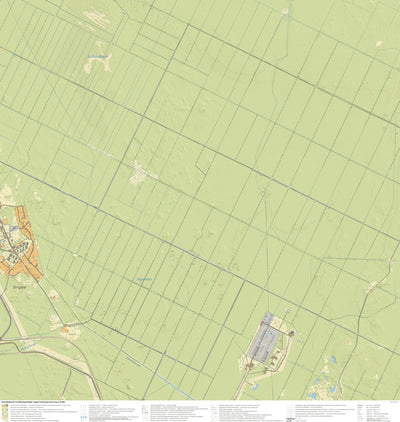The image size is (400, 422).
Task: Click the legend title text at the bottom left
Action: pos(32,402)
